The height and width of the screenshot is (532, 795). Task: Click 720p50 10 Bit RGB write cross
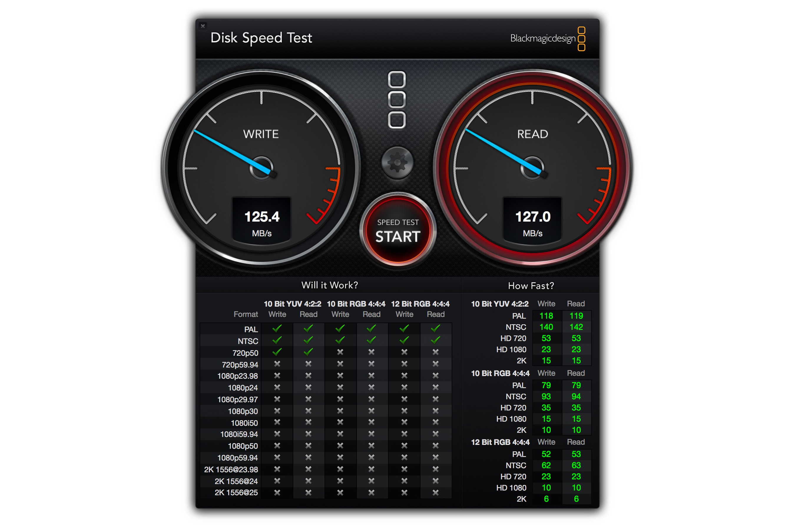(340, 352)
